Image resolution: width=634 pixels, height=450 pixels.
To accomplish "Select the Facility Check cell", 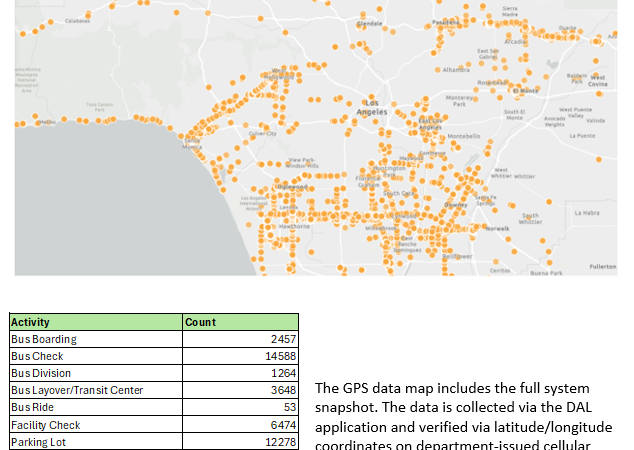I will 95,424.
